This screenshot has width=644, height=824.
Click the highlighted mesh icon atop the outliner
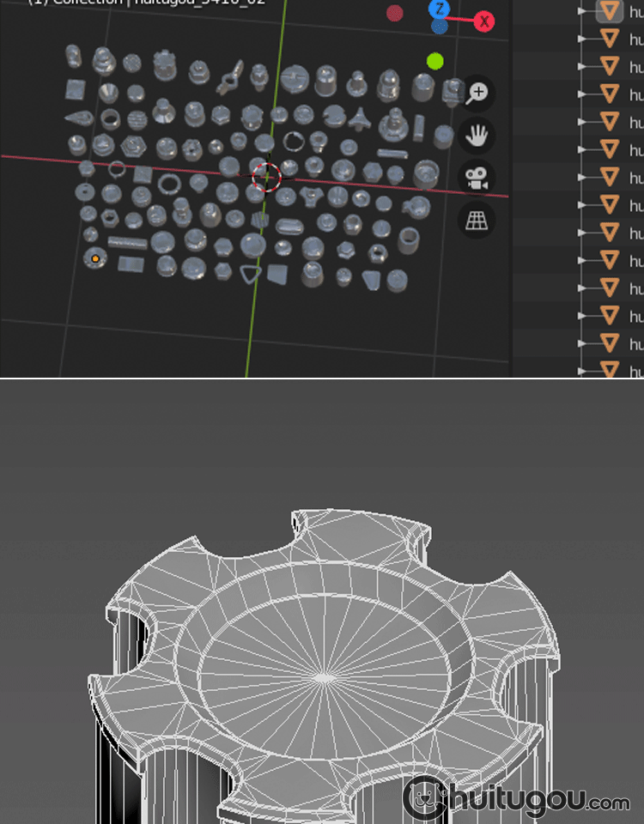[x=610, y=10]
